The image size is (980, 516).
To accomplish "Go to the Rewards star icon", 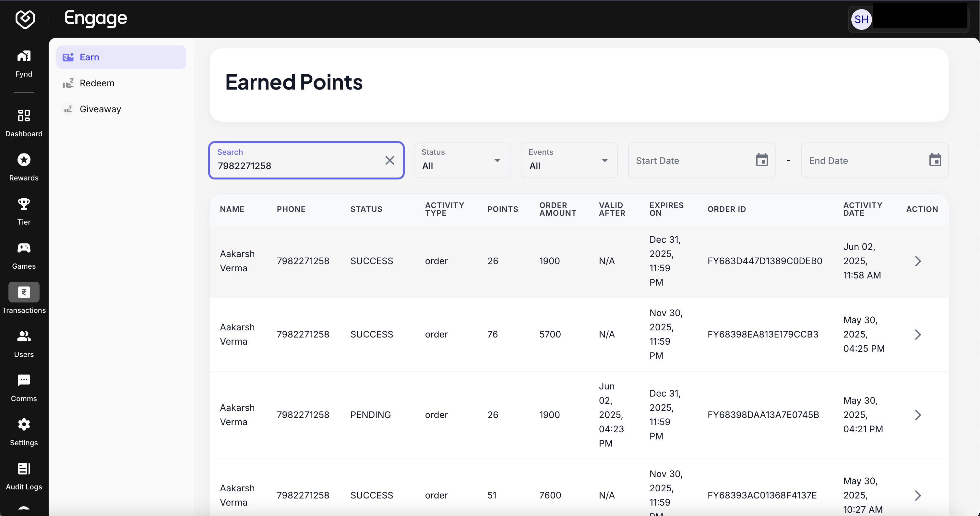I will (24, 160).
